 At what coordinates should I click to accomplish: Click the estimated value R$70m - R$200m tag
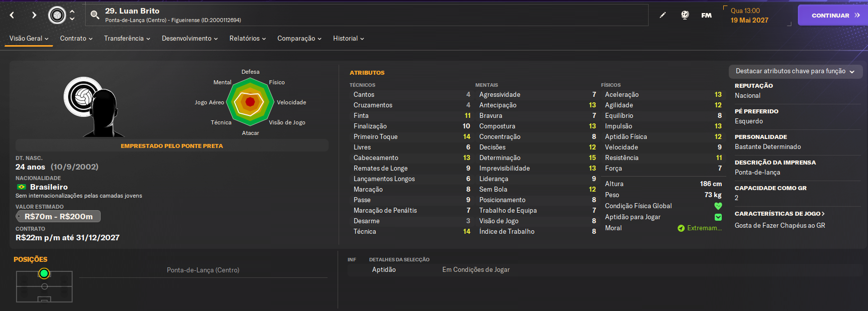pos(58,216)
